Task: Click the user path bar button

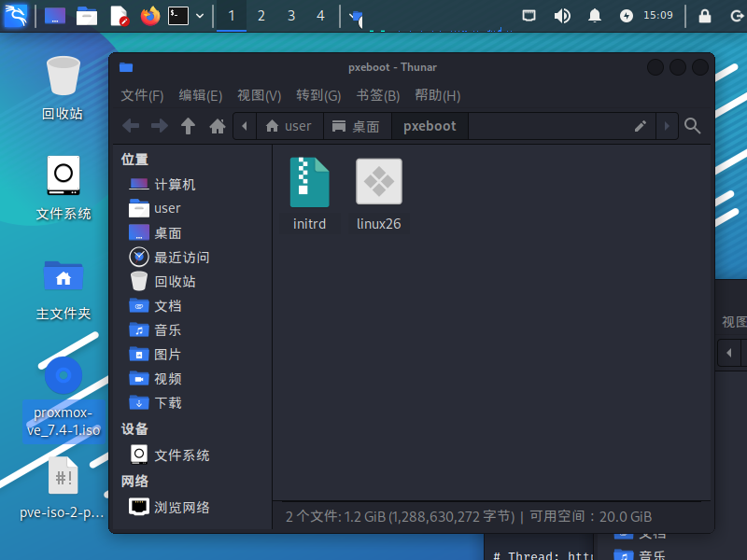Action: (289, 126)
